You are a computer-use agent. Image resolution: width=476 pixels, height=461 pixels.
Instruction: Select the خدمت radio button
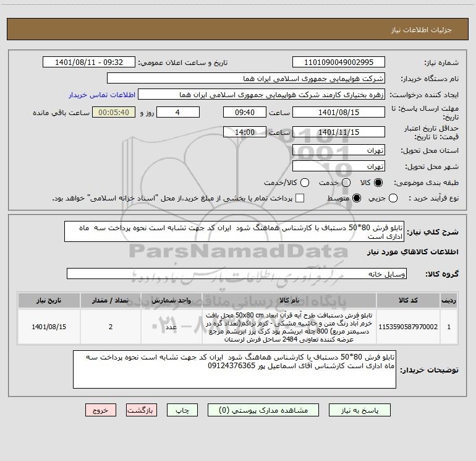pyautogui.click(x=346, y=183)
